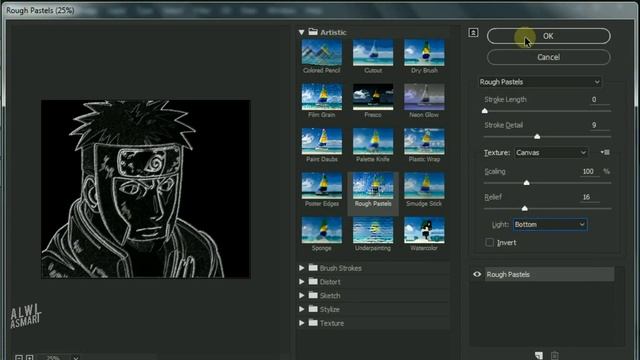Click the Cancel button
Screen dimensions: 640x360
pos(548,57)
